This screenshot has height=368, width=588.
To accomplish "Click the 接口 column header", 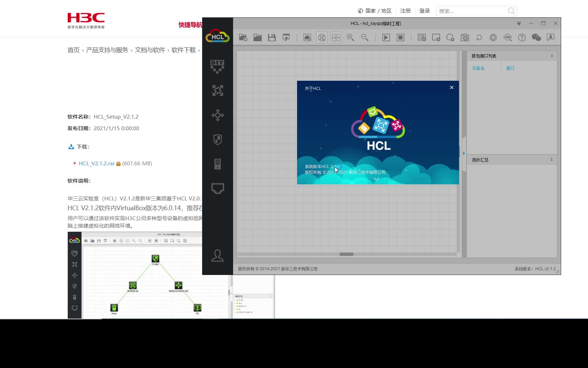I will [510, 68].
